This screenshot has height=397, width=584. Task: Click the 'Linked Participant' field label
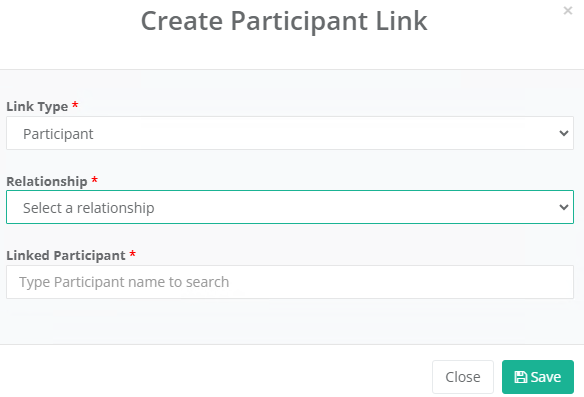click(66, 255)
